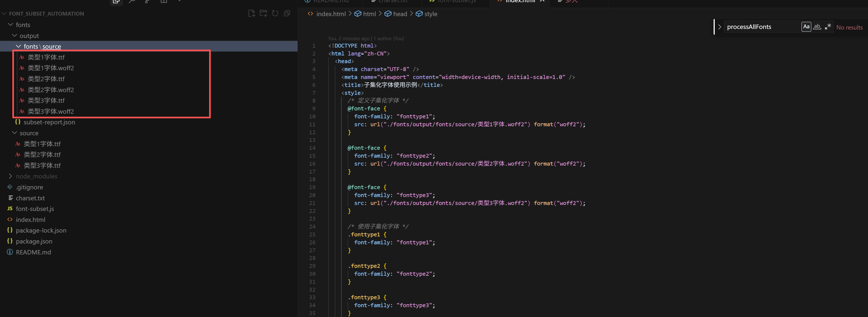
Task: Open the README.md file in explorer
Action: pyautogui.click(x=33, y=252)
